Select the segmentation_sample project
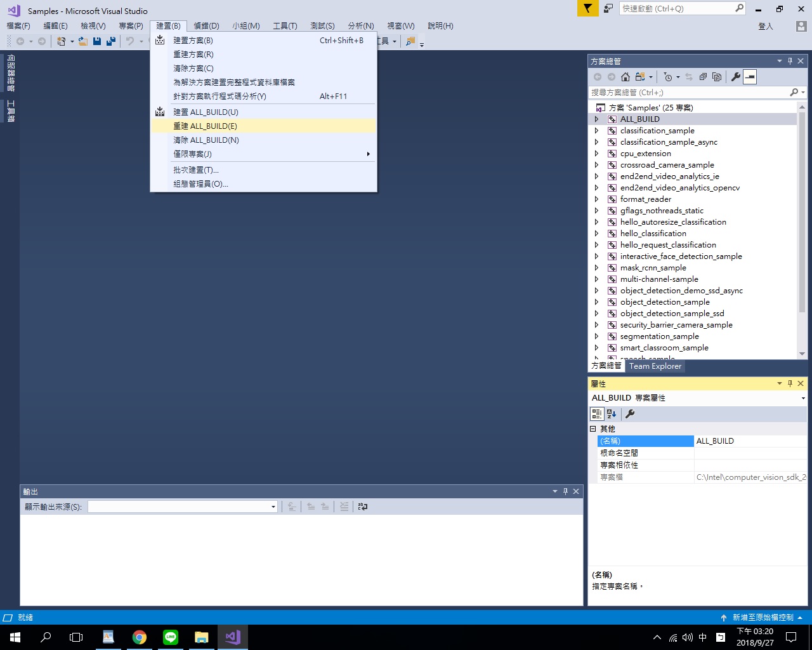Viewport: 812px width, 650px height. pyautogui.click(x=659, y=336)
